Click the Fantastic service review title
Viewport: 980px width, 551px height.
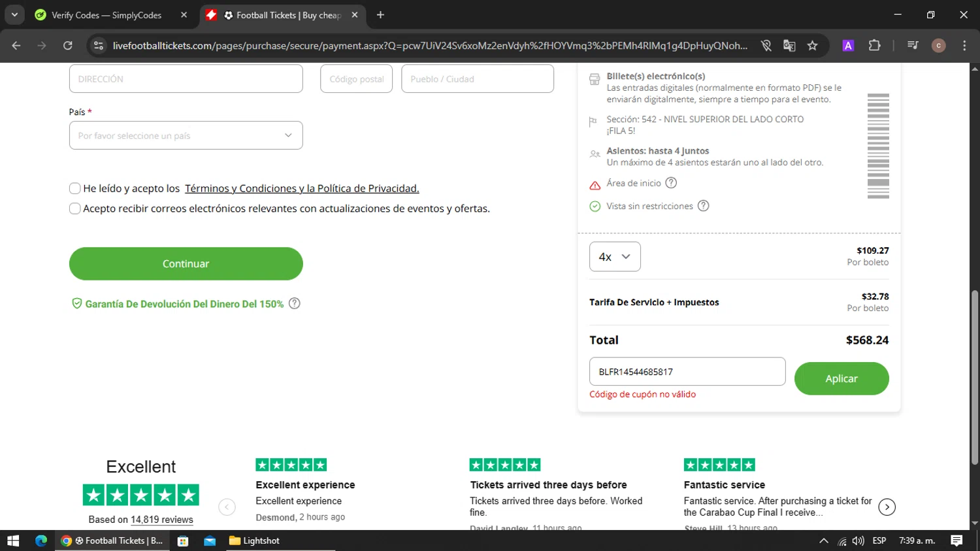point(724,485)
